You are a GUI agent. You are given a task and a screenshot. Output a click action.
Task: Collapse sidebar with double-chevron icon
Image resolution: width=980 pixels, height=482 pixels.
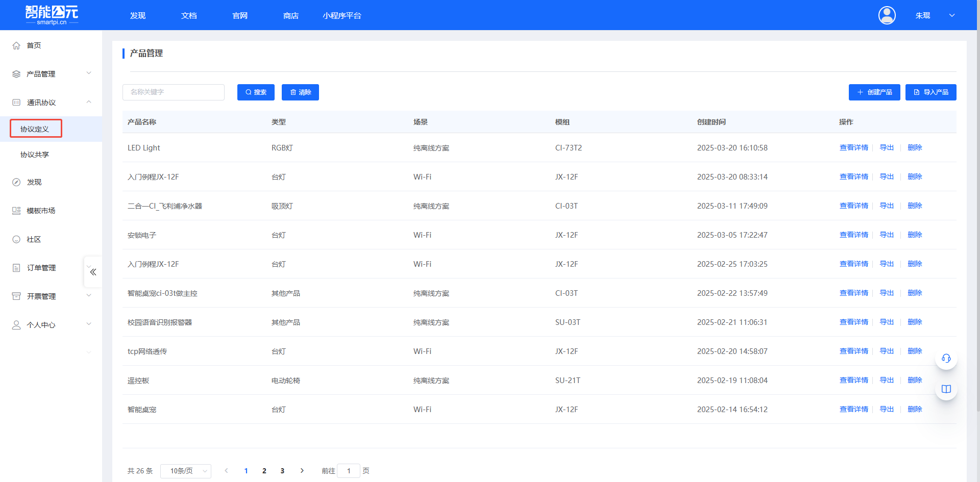pyautogui.click(x=93, y=272)
